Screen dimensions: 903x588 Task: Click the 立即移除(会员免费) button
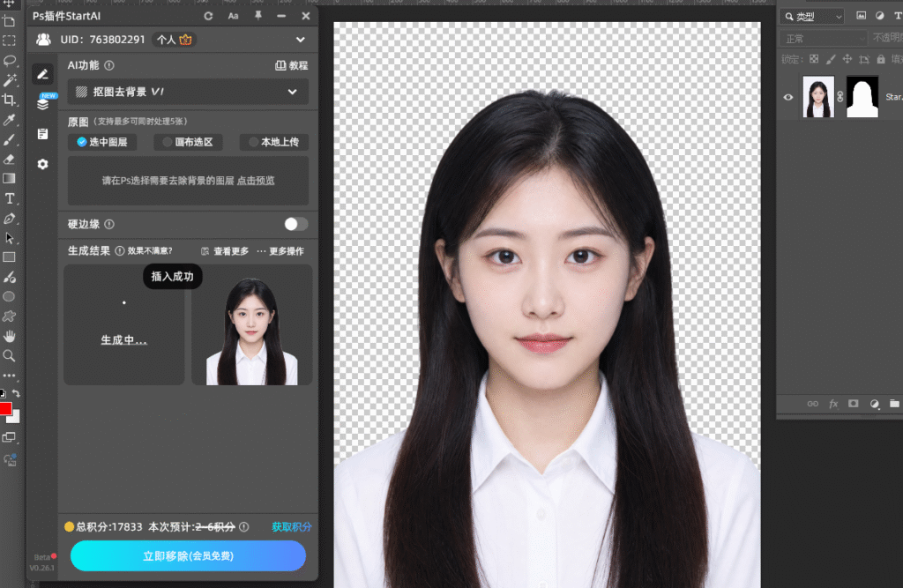(189, 555)
